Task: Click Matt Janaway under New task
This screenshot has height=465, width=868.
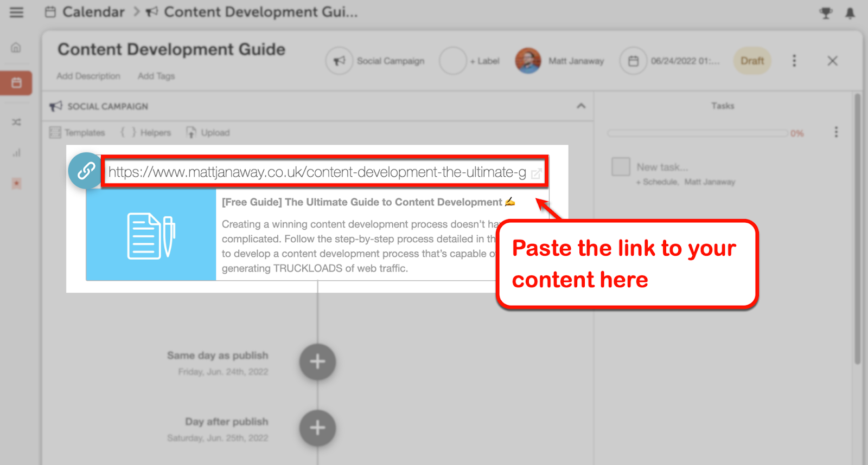Action: [x=710, y=182]
